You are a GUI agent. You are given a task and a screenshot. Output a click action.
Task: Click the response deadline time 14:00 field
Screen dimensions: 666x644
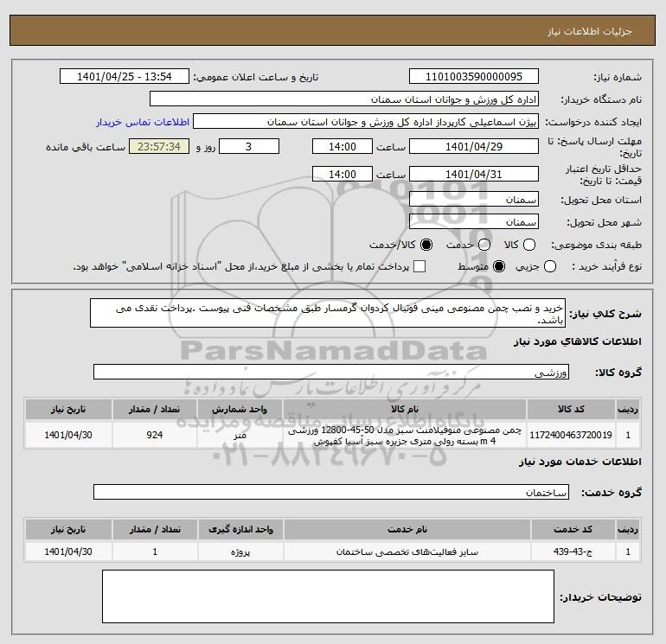(343, 147)
